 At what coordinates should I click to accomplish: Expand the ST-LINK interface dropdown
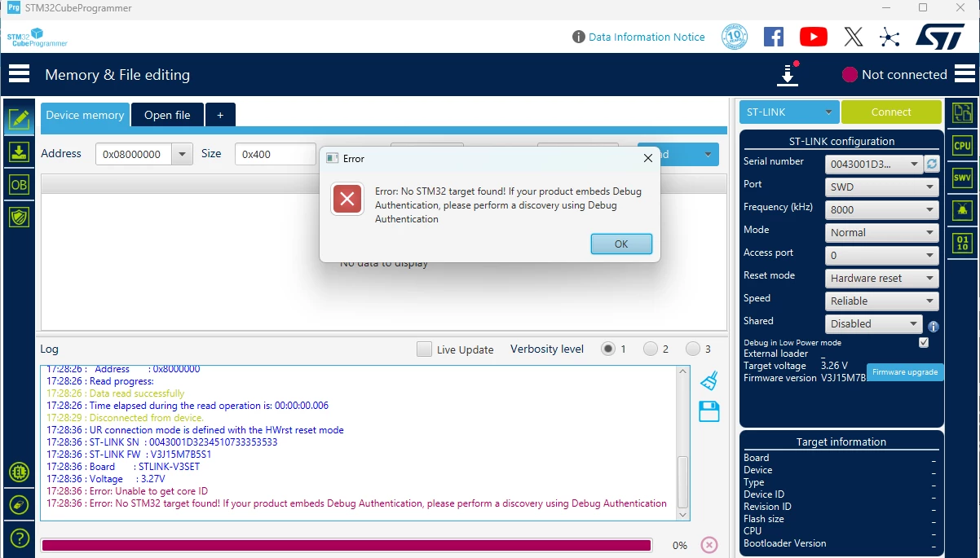tap(788, 112)
